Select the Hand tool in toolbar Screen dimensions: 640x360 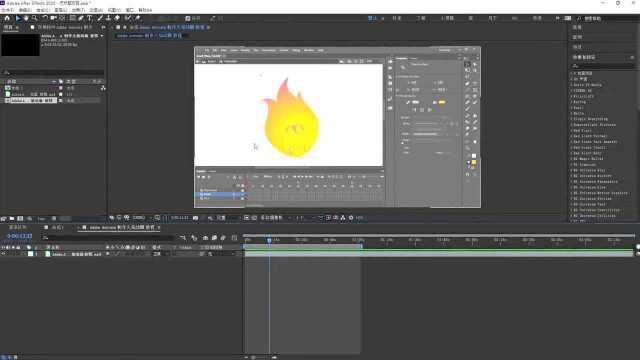point(26,18)
